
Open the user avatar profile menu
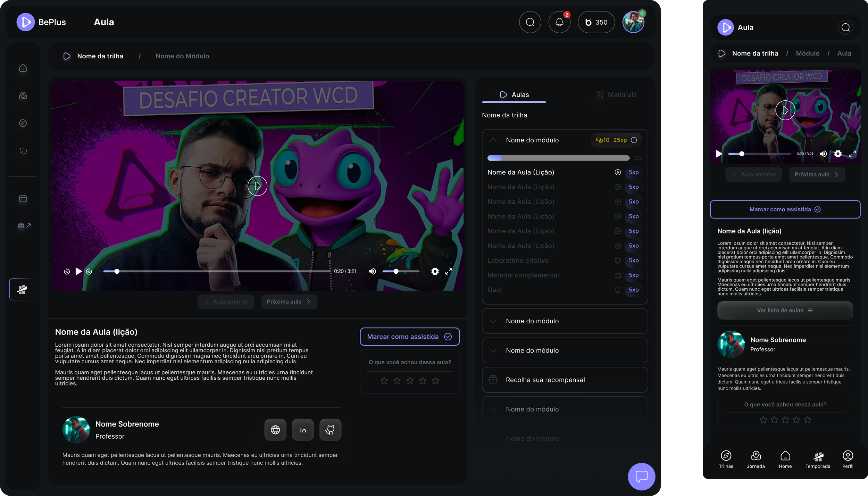633,22
